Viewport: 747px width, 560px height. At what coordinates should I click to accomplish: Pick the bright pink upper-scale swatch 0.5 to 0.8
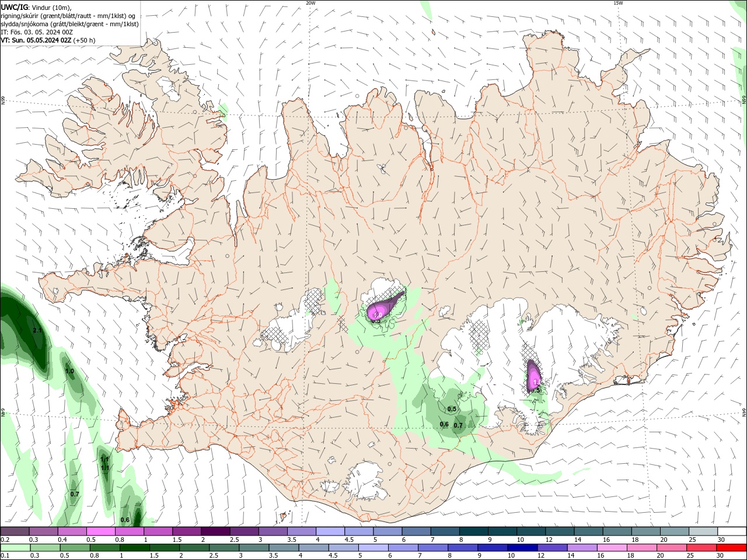pyautogui.click(x=101, y=531)
